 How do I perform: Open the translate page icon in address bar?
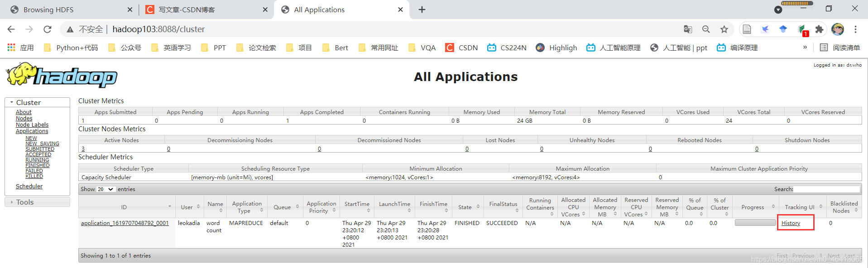point(688,29)
